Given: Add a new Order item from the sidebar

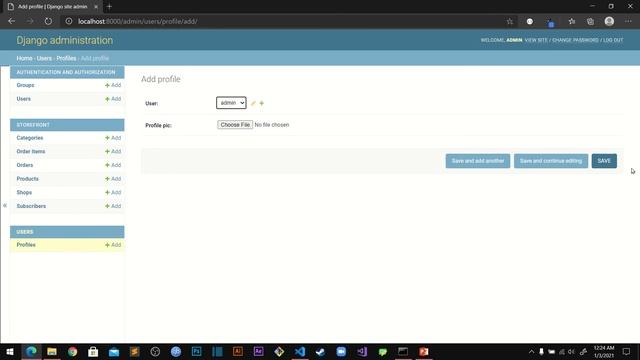Looking at the screenshot, I should (113, 151).
